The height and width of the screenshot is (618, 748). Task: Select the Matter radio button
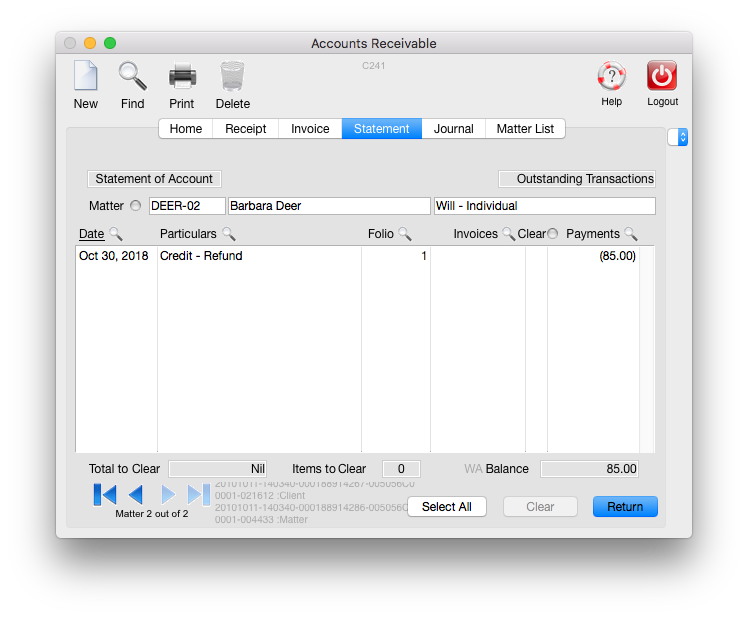click(x=136, y=206)
